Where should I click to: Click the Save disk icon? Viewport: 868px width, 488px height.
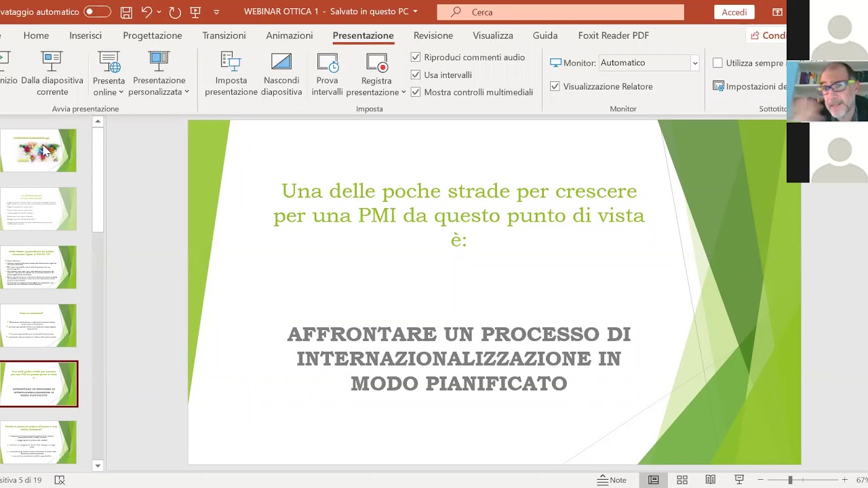(x=126, y=12)
